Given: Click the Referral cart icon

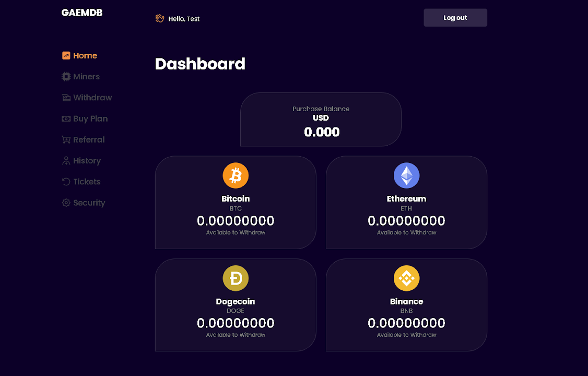Looking at the screenshot, I should (x=66, y=139).
